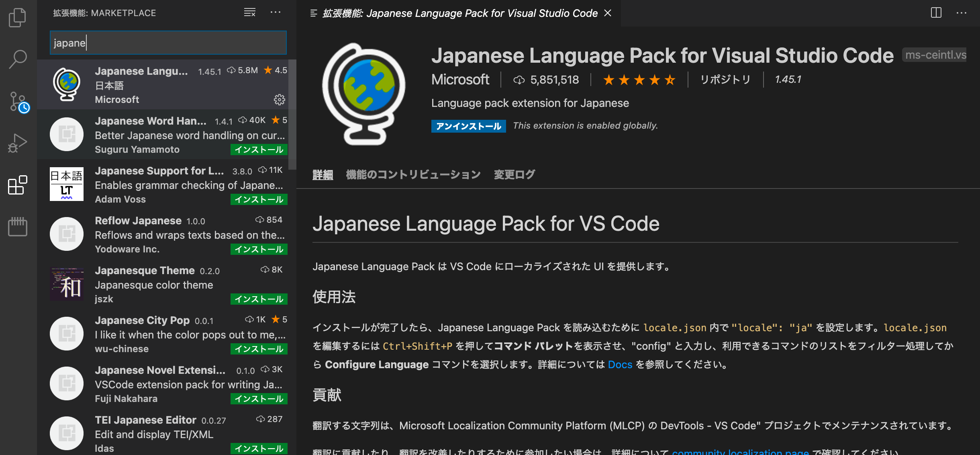Open manage gear for Japanese Language Pack

click(x=280, y=100)
